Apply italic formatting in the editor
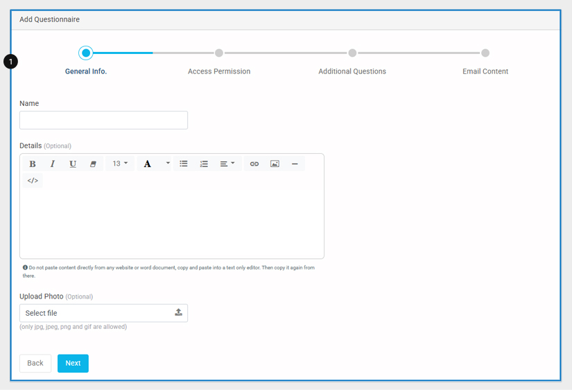The width and height of the screenshot is (572, 392). (53, 164)
